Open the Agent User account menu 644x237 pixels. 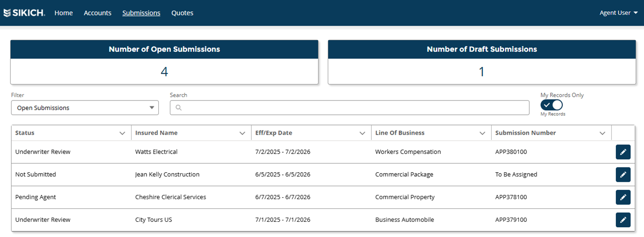[x=618, y=13]
